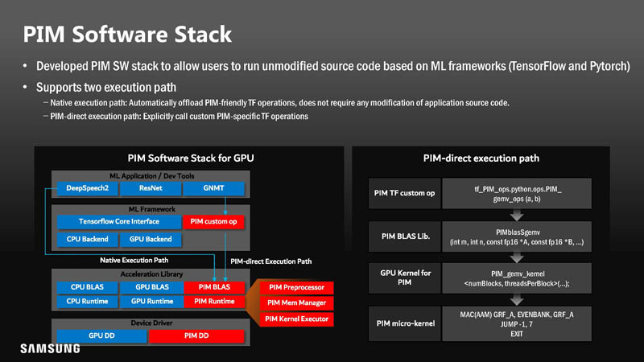Viewport: 644px width, 362px height.
Task: Select the GNMT box
Action: (x=214, y=189)
